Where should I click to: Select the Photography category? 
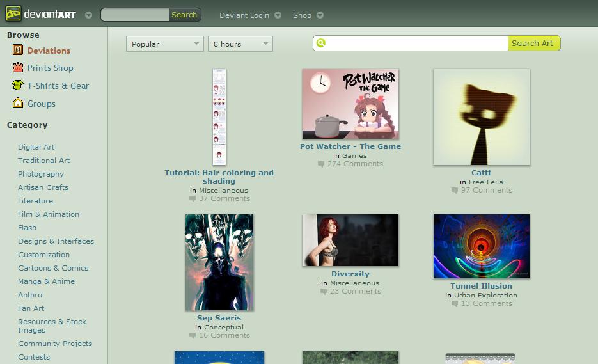tap(41, 174)
